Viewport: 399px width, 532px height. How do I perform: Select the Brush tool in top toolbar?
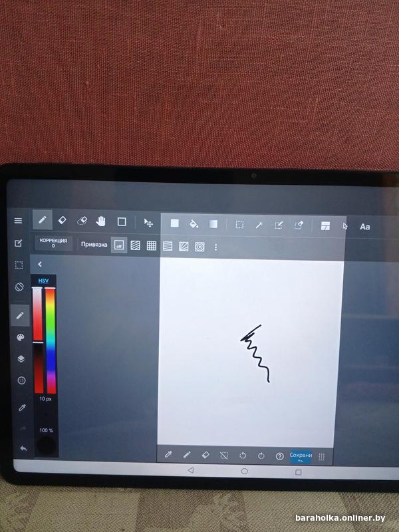pos(43,220)
